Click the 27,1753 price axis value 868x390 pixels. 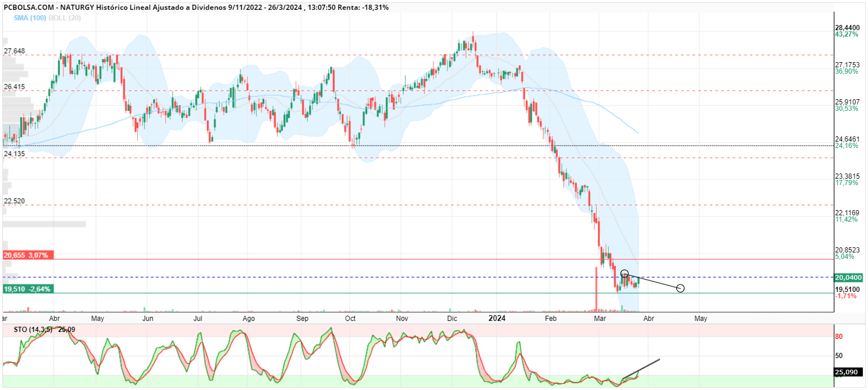(847, 64)
